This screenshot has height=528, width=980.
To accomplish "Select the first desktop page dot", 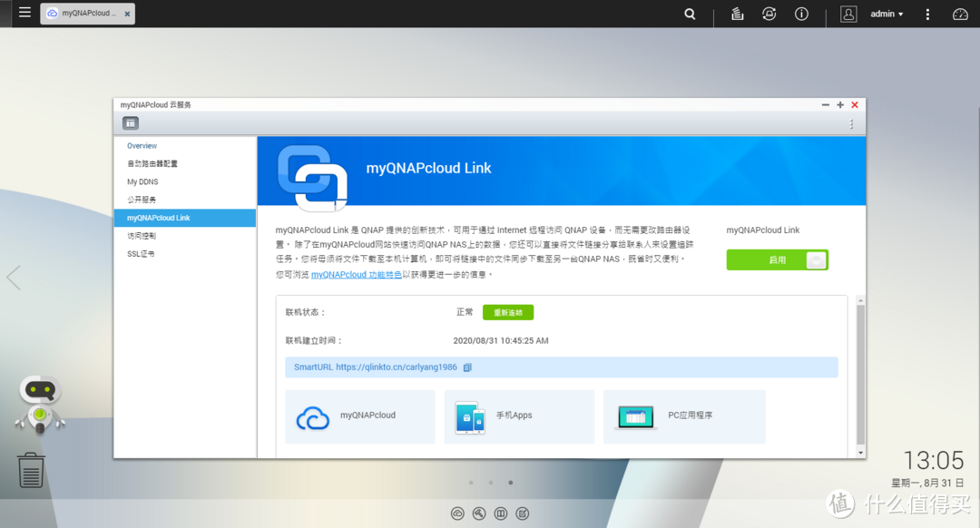I will (471, 483).
